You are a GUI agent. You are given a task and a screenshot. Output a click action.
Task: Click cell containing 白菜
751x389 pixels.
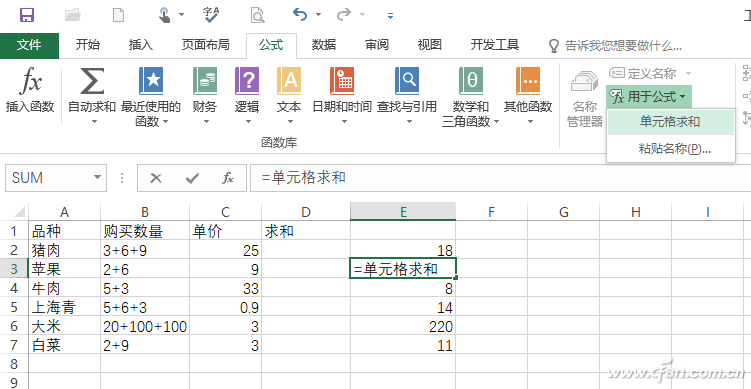coord(65,345)
